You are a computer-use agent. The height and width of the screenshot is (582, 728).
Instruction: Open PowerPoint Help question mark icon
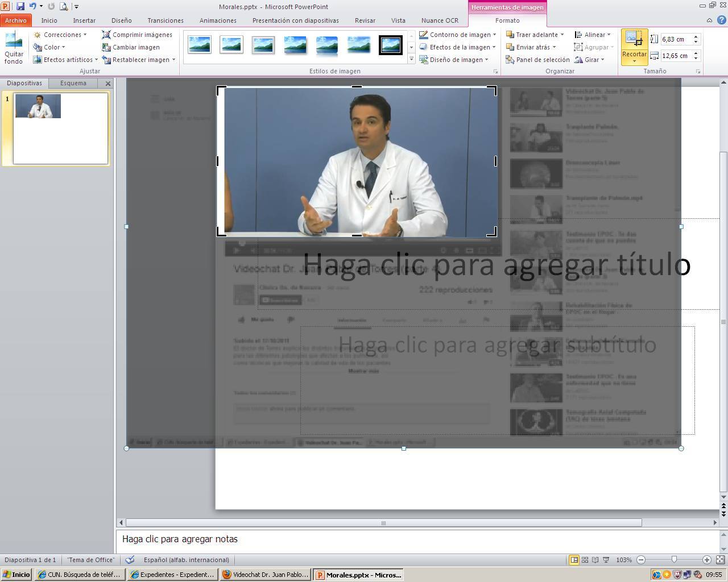click(x=721, y=20)
